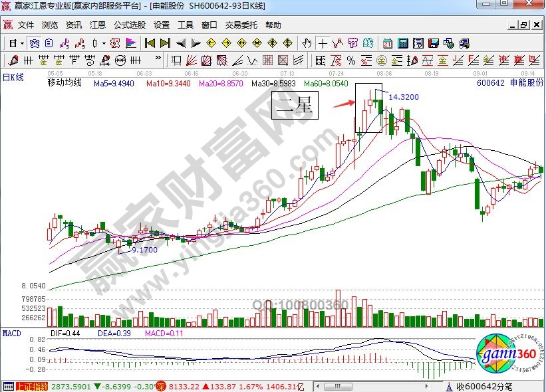Screen dimensions: 546x392
Task: Click the flag chart icon
Action: pyautogui.click(x=131, y=43)
